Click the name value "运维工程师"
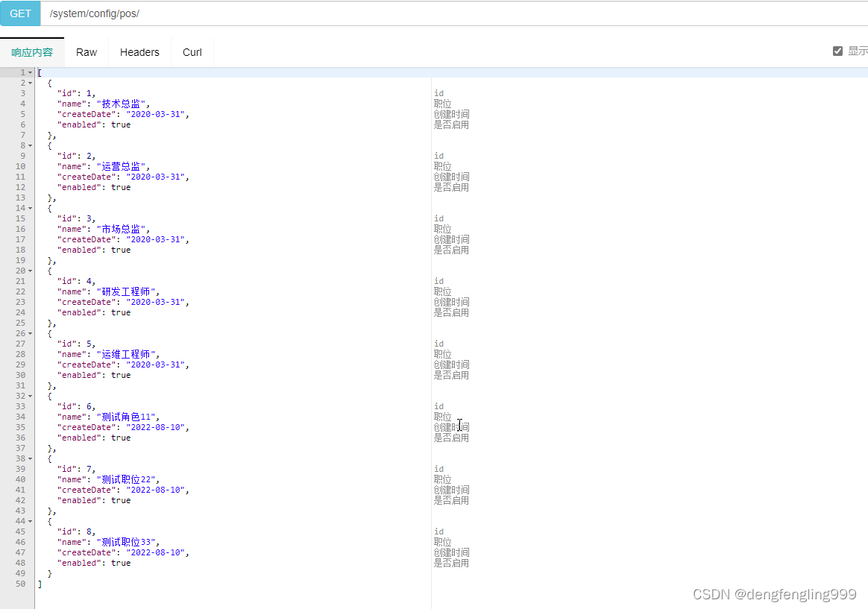The width and height of the screenshot is (868, 609). click(126, 354)
